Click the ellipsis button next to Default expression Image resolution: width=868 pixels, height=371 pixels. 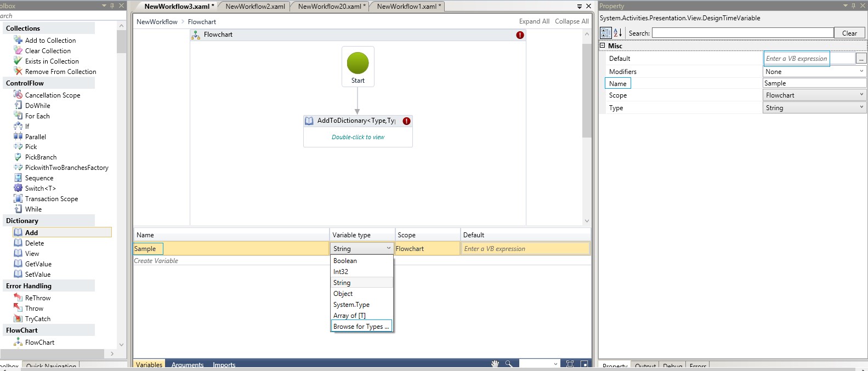[x=861, y=59]
